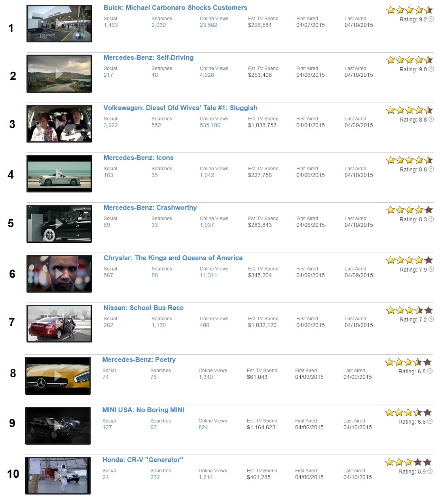Click the star rating for Honda CR-V ad
Image resolution: width=440 pixels, height=504 pixels.
click(x=408, y=462)
